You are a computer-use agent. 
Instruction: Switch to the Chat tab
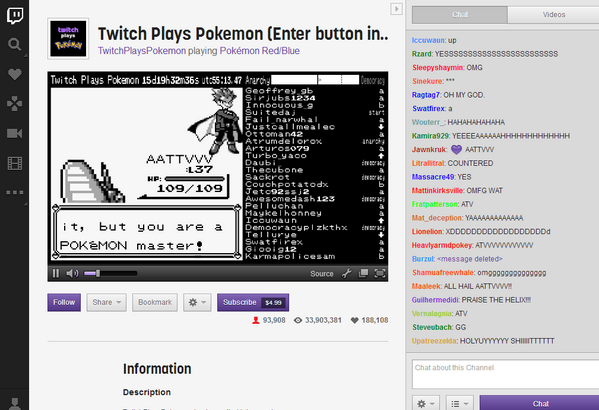pos(460,15)
